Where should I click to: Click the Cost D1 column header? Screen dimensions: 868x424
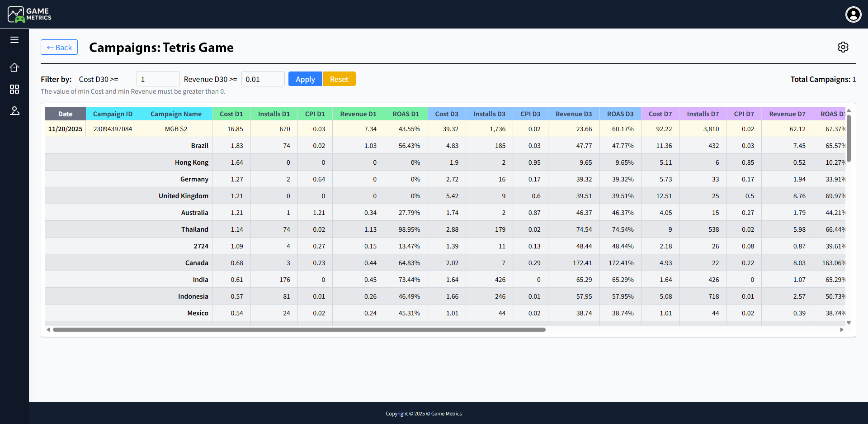point(231,114)
